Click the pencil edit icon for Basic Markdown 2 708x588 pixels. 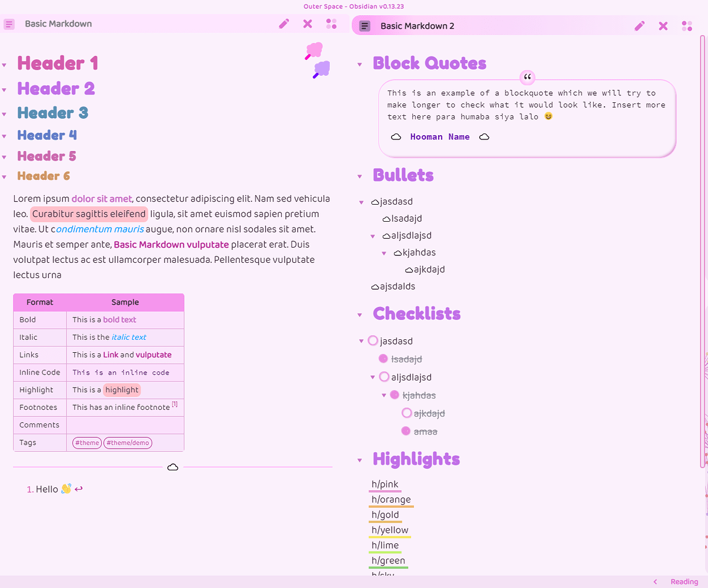(x=640, y=26)
